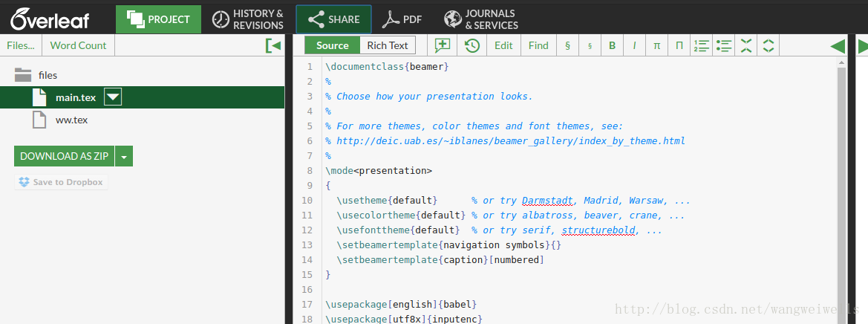Click on \documentclass{beamer} line
The image size is (868, 324).
[x=388, y=66]
